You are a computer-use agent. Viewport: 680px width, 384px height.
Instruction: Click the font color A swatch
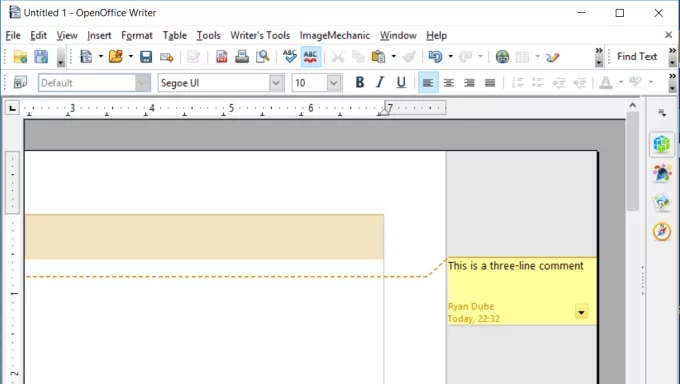(x=605, y=82)
